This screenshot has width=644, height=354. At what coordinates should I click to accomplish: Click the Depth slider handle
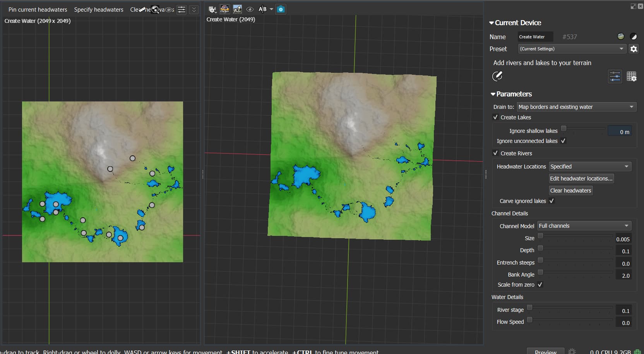click(x=540, y=248)
